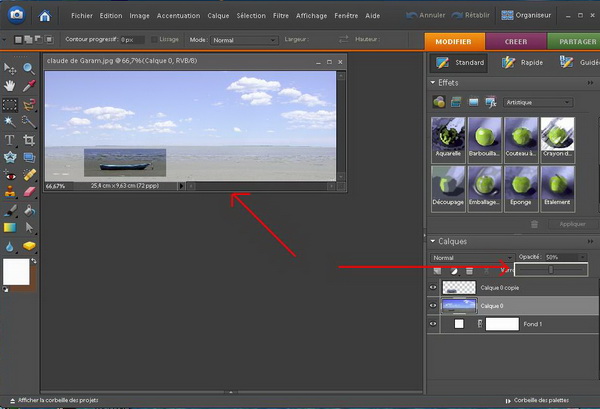
Task: Click Corbeille des palettes
Action: point(537,400)
